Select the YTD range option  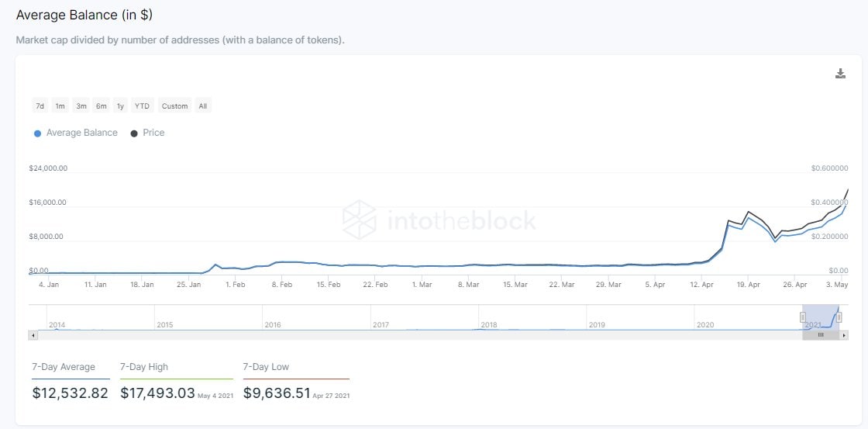tap(142, 106)
